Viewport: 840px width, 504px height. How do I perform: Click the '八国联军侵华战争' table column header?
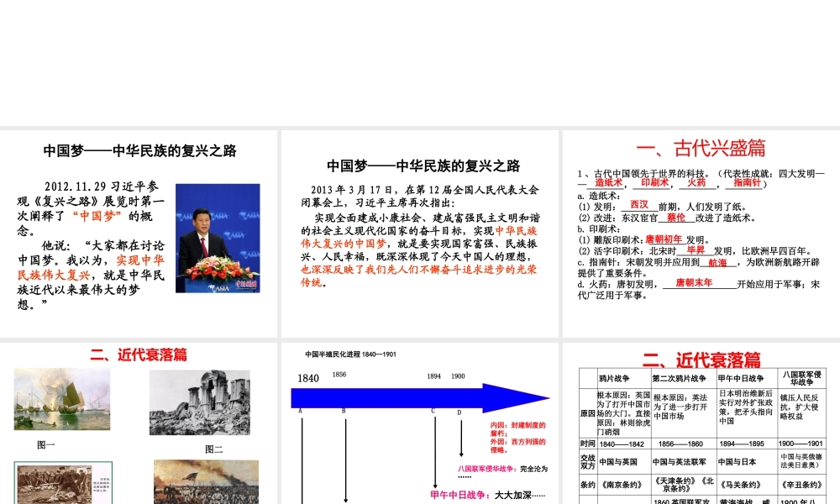click(x=802, y=378)
